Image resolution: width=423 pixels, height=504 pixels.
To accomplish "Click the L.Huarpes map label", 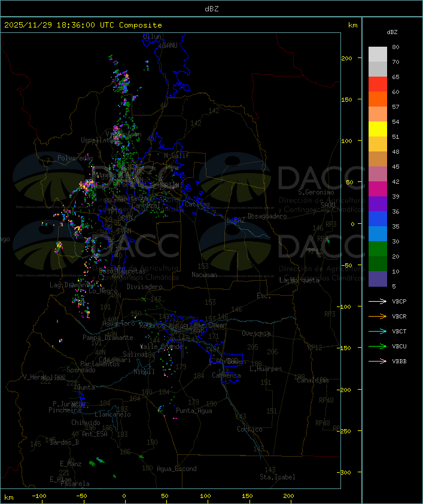I will click(266, 369).
